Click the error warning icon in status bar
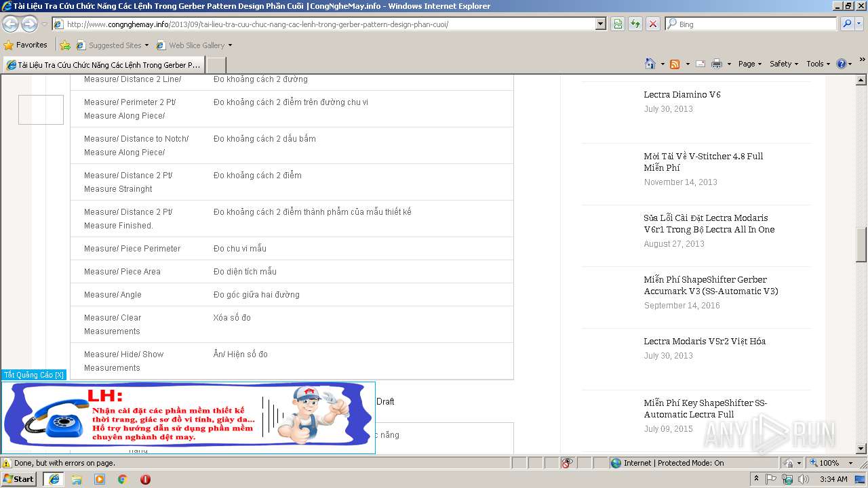868x488 pixels. coord(7,463)
